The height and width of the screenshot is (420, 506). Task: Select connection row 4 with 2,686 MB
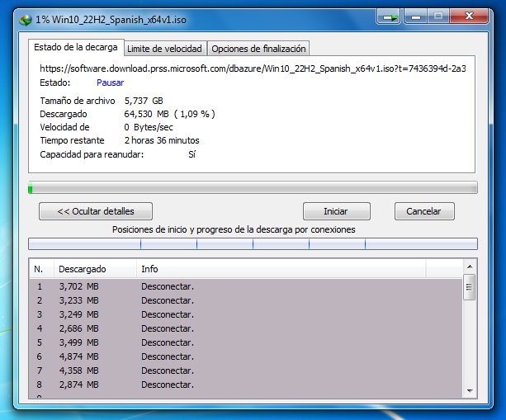(x=246, y=328)
